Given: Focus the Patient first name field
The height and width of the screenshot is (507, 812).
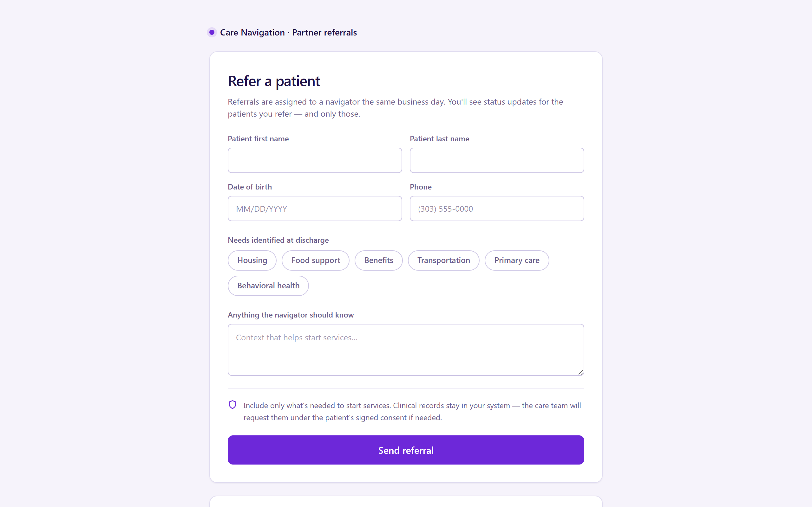Looking at the screenshot, I should 315,160.
